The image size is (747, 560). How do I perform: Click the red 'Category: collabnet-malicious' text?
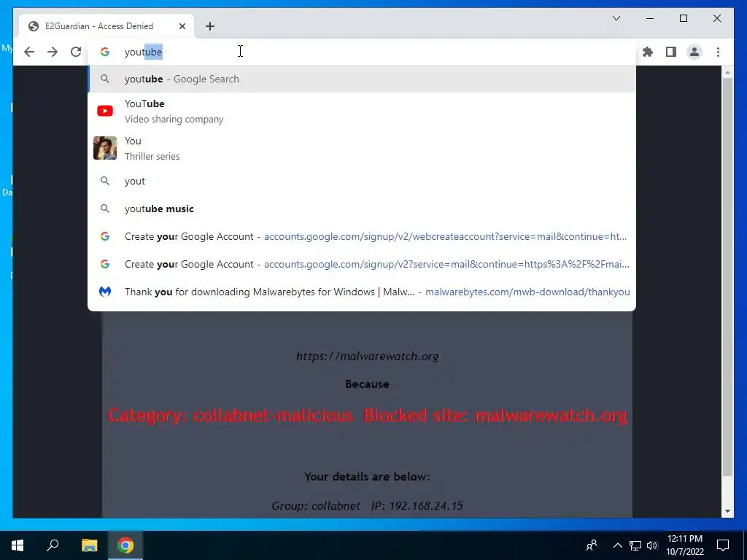[231, 415]
